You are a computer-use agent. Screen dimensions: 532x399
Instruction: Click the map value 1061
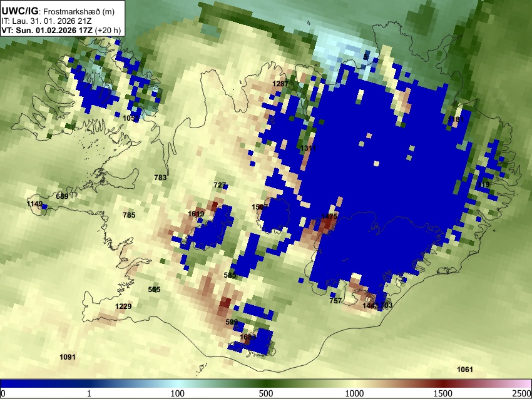pyautogui.click(x=465, y=370)
